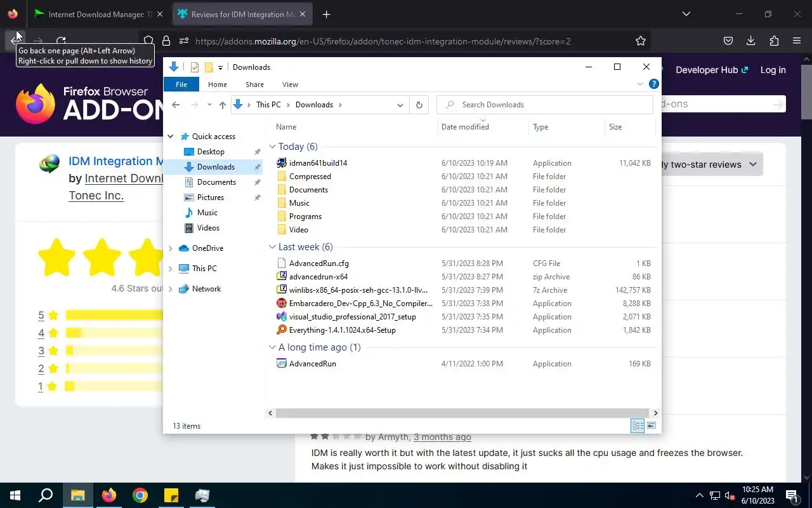Viewport: 812px width, 508px height.
Task: Expand This PC tree node
Action: pos(171,269)
